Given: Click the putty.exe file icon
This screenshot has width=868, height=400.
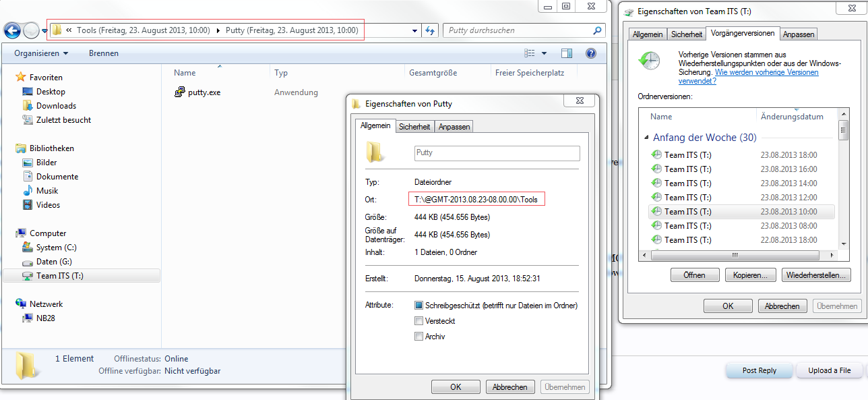Looking at the screenshot, I should coord(180,92).
